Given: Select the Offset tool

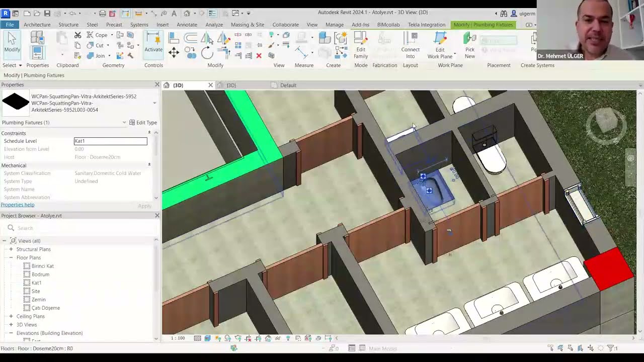Looking at the screenshot, I should pyautogui.click(x=190, y=38).
